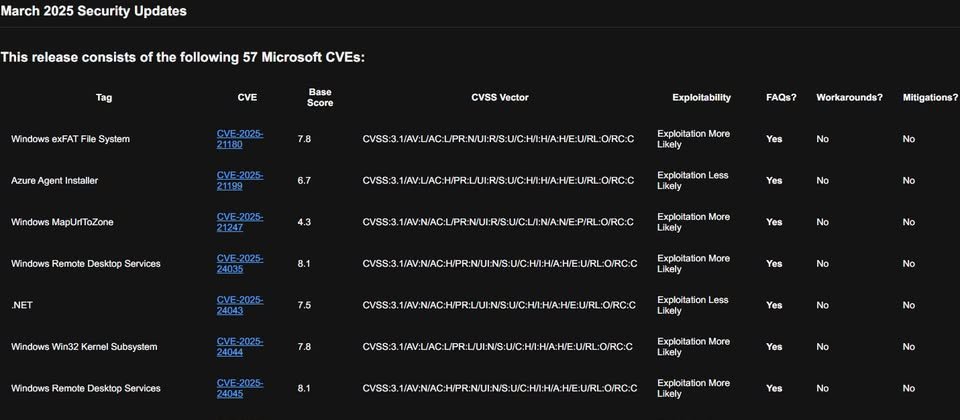The image size is (960, 420).
Task: Select the Windows Win32 Kernel Subsystem tag
Action: [84, 347]
